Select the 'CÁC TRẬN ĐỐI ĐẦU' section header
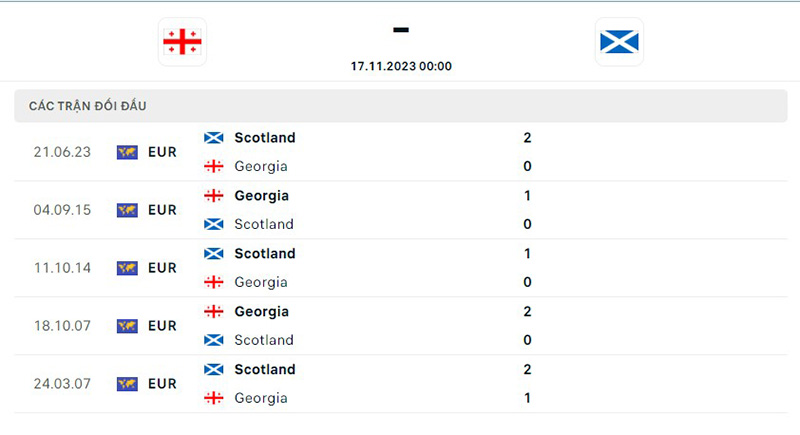This screenshot has width=800, height=435. (88, 106)
